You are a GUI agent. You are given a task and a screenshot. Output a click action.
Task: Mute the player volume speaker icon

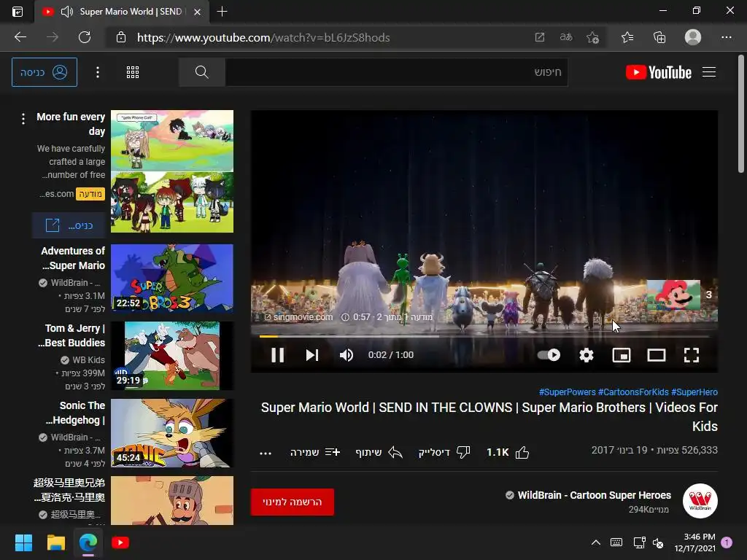pos(347,355)
